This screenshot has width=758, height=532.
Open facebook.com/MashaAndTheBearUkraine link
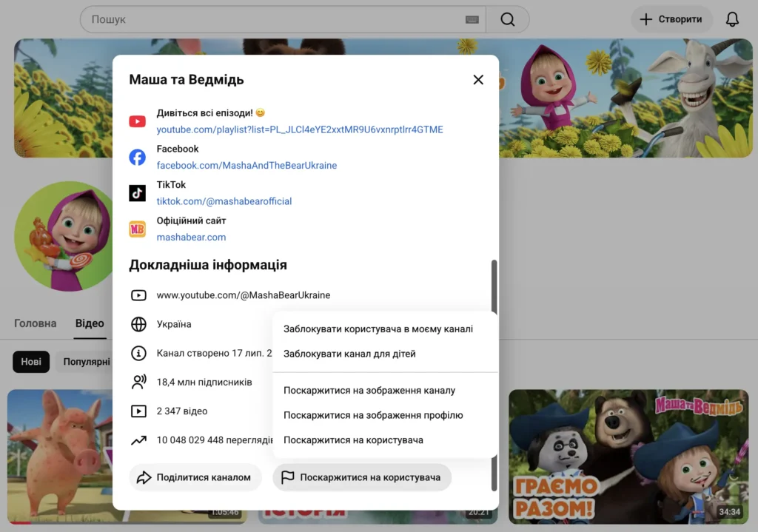[x=246, y=165]
